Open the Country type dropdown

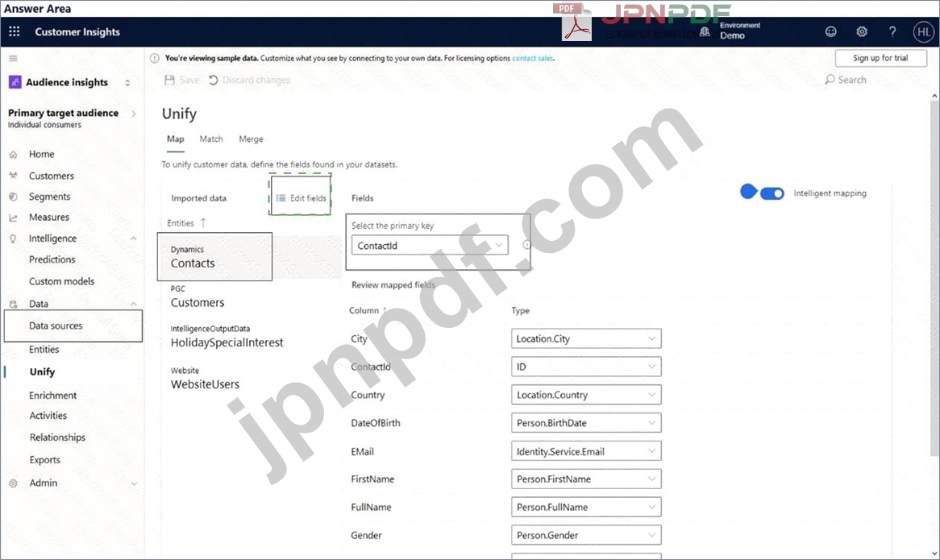[586, 395]
